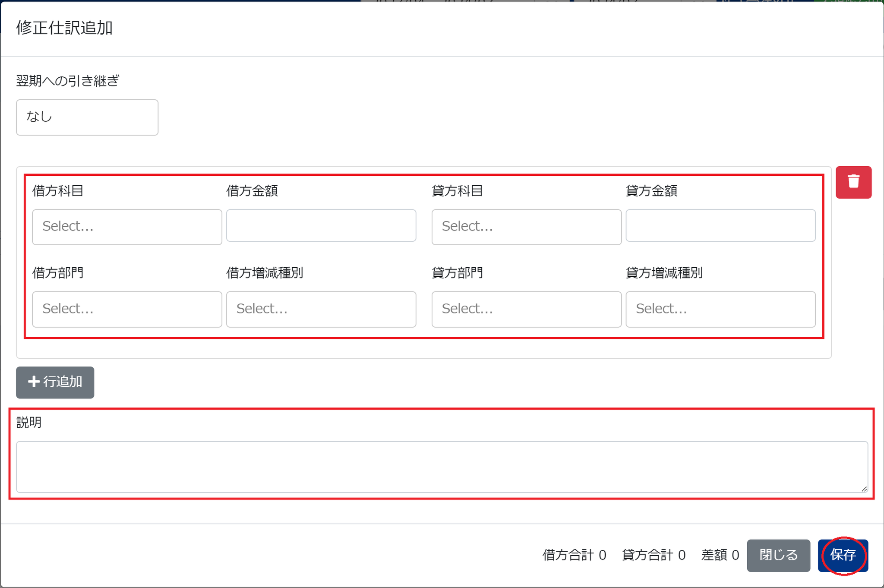Viewport: 884px width, 588px height.
Task: Expand the 貸方部門 select box
Action: click(x=526, y=309)
